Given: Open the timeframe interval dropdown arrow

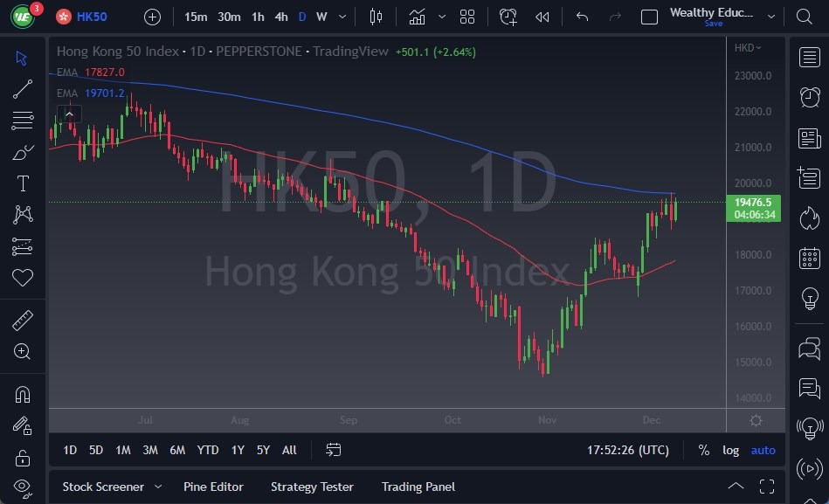Looking at the screenshot, I should tap(342, 16).
